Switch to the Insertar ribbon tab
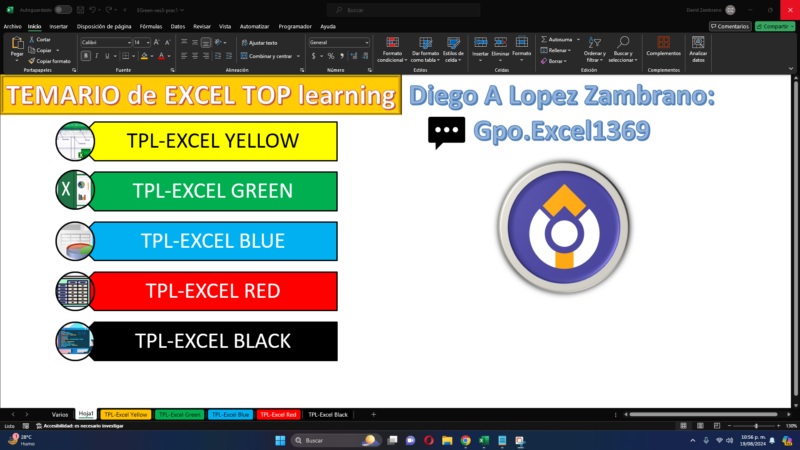This screenshot has width=800, height=450. tap(59, 27)
